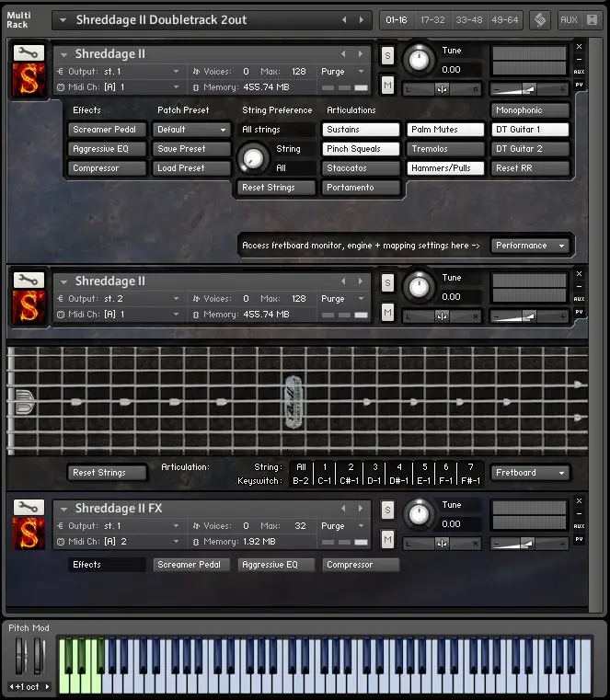Switch to 01-16 rack page
This screenshot has width=610, height=700.
(397, 20)
